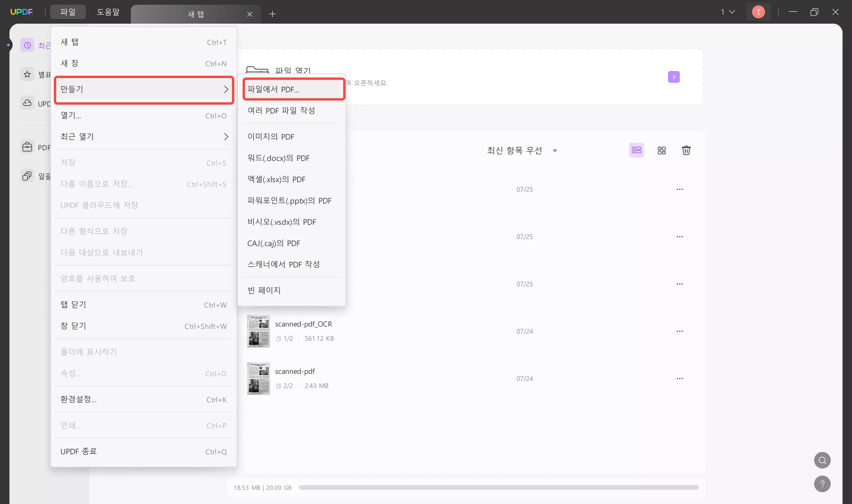Choose 창 닫기 menu item
This screenshot has height=504, width=852.
tap(144, 326)
